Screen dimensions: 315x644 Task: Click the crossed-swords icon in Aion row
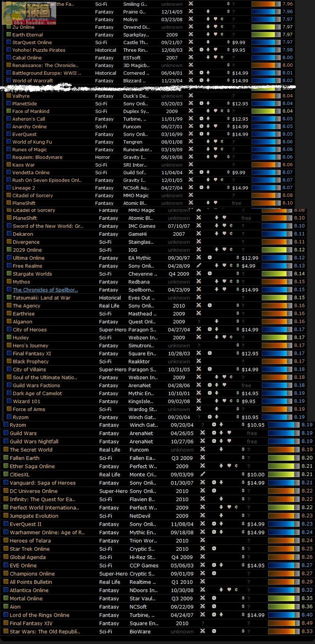(203, 606)
